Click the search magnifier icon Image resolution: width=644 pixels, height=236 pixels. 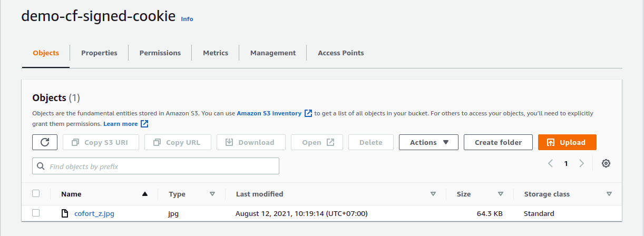point(41,166)
